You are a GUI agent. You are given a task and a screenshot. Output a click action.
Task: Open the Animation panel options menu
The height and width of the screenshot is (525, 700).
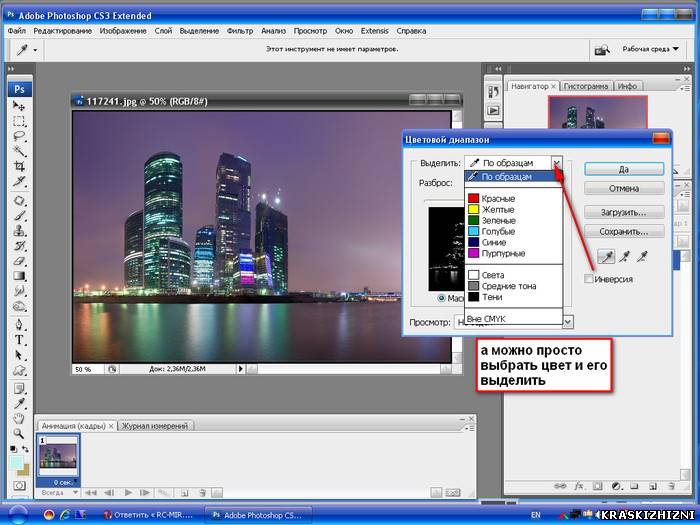[x=469, y=429]
